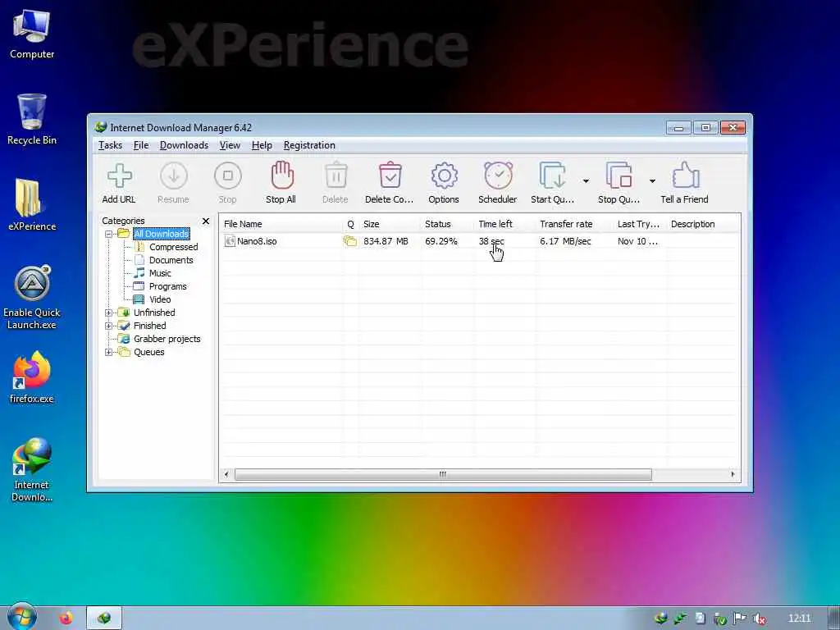Close the Categories panel

(x=206, y=221)
